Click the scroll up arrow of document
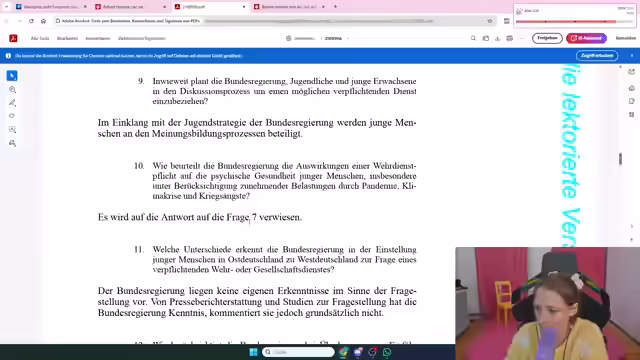This screenshot has width=640, height=360. click(x=620, y=67)
